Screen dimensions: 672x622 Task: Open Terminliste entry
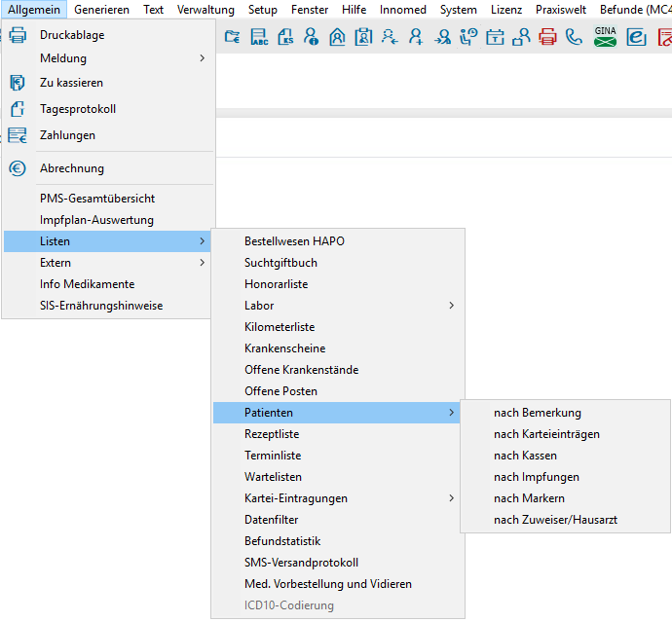click(338, 456)
